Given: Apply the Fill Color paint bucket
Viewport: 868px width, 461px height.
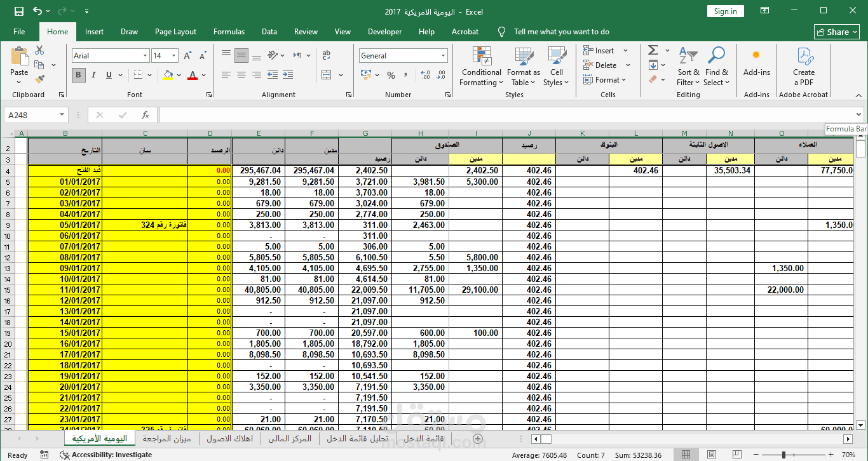Looking at the screenshot, I should click(168, 75).
